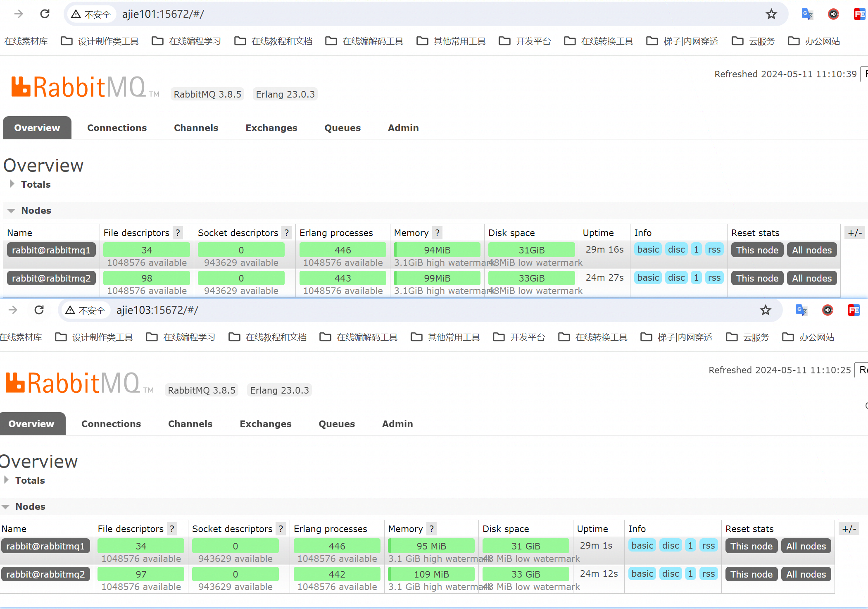Screen dimensions: 868x609
Task: Click the 94MiB memory bar for rabbitmq1 in ajie101
Action: click(437, 250)
